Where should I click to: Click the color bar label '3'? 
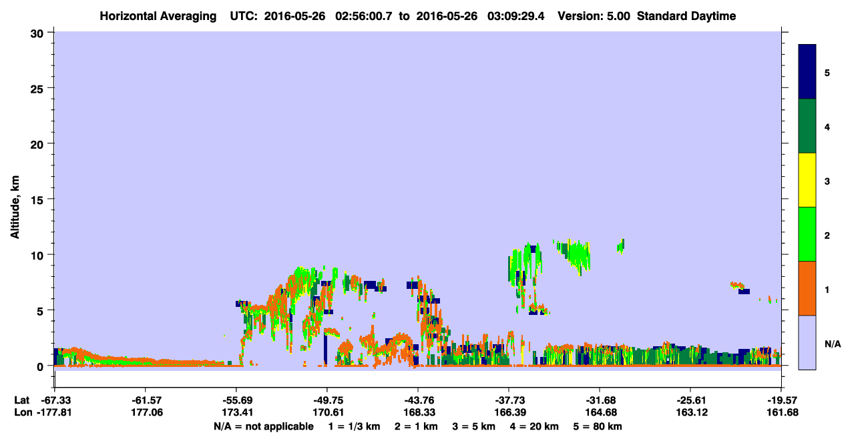tap(827, 181)
